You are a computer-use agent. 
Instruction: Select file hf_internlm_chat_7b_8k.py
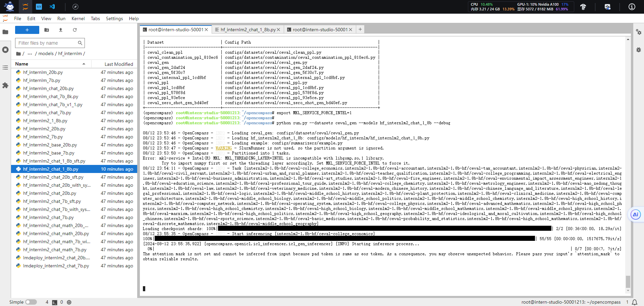[x=74, y=96]
